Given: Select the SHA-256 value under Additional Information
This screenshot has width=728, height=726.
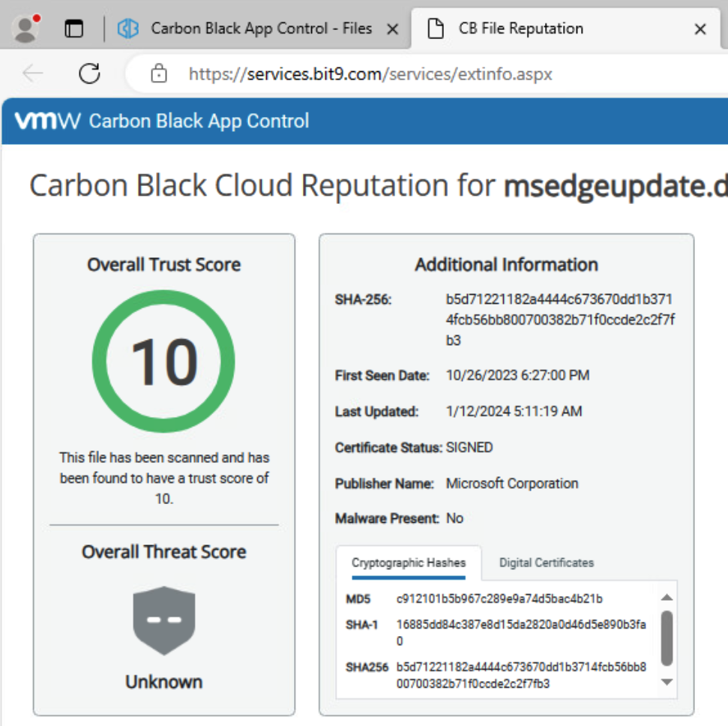Looking at the screenshot, I should 560,319.
